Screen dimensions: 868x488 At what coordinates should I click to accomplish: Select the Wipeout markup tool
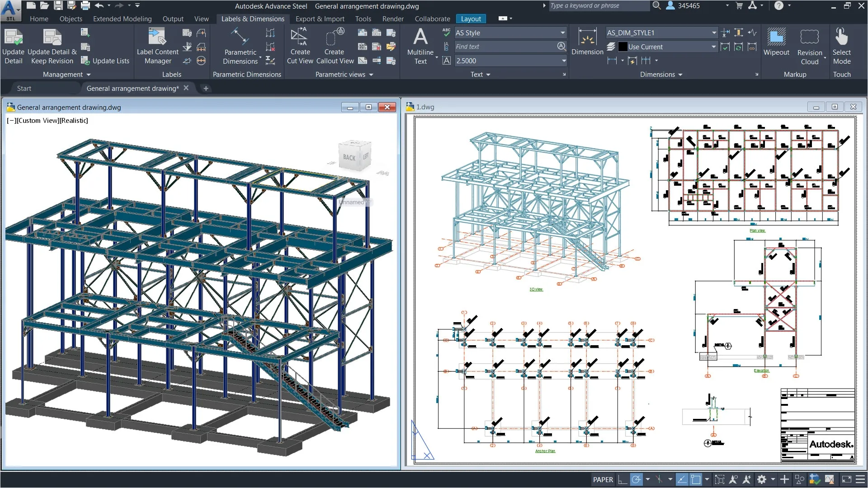click(776, 45)
